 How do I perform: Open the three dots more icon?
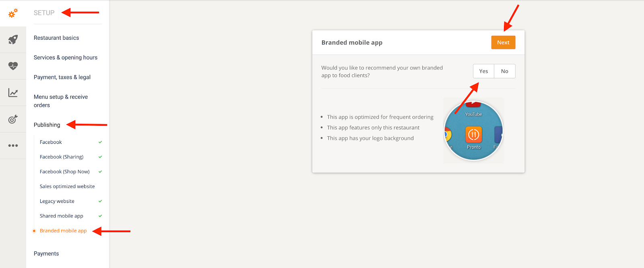pyautogui.click(x=13, y=145)
